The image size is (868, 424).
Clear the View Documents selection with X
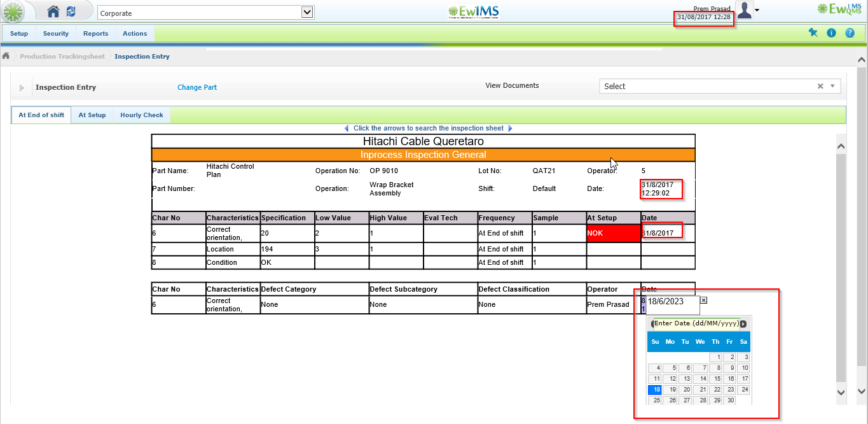coord(820,86)
